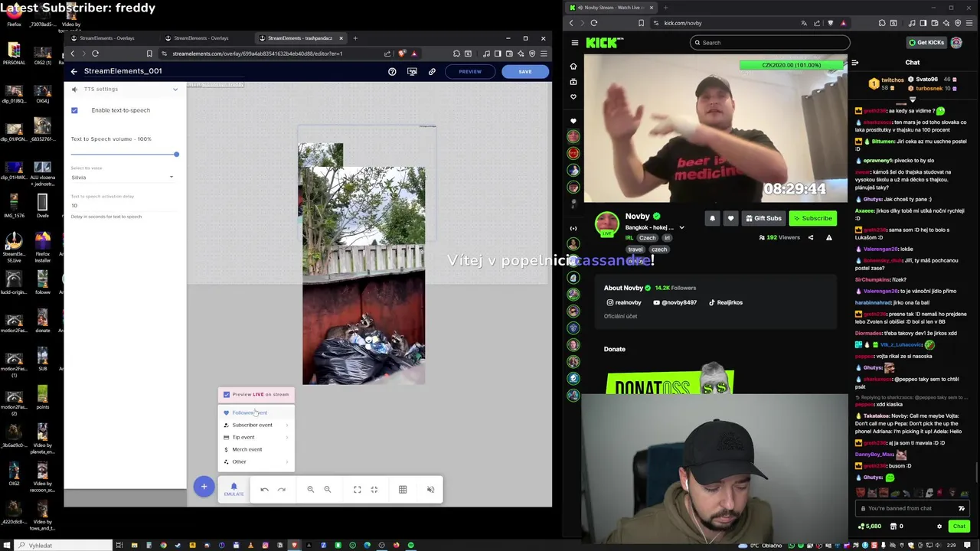Select the StreamElements - trashpandacz tab
The width and height of the screenshot is (980, 551).
coord(300,37)
